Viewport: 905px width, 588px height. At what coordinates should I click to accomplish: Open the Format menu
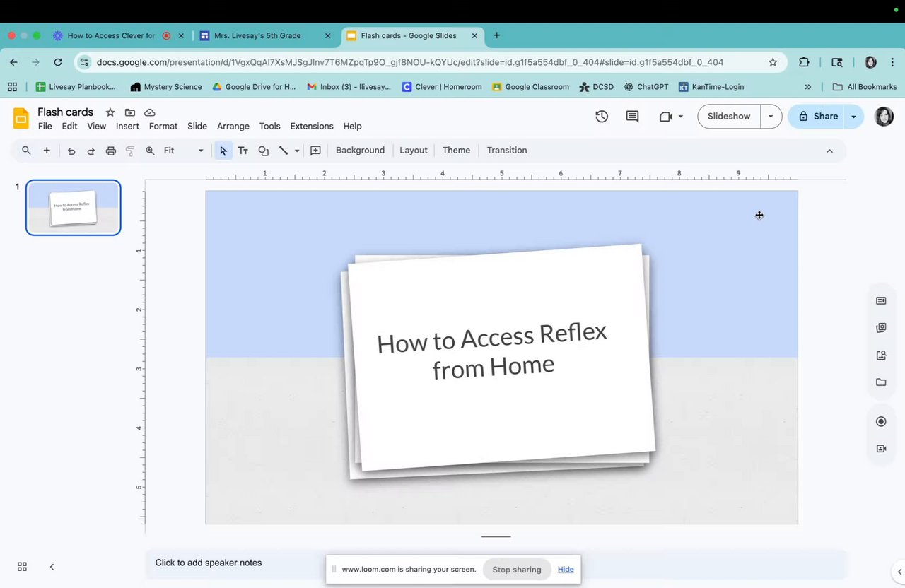tap(163, 127)
